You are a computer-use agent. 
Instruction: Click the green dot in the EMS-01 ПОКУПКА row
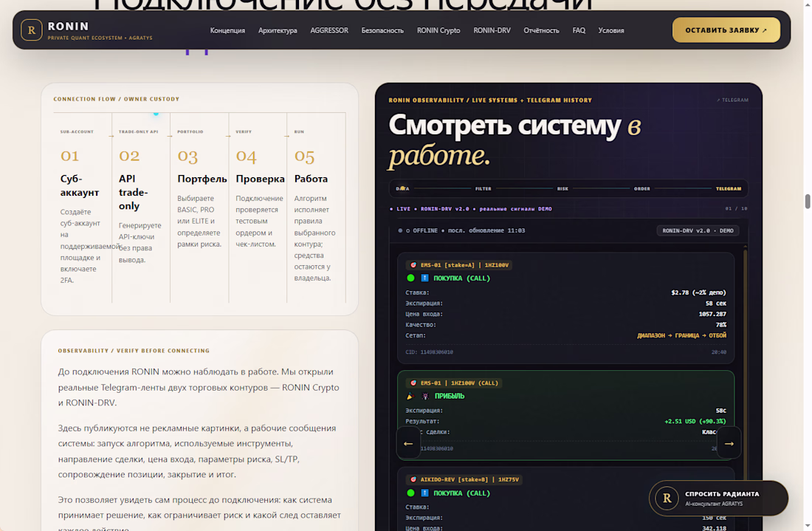coord(410,278)
